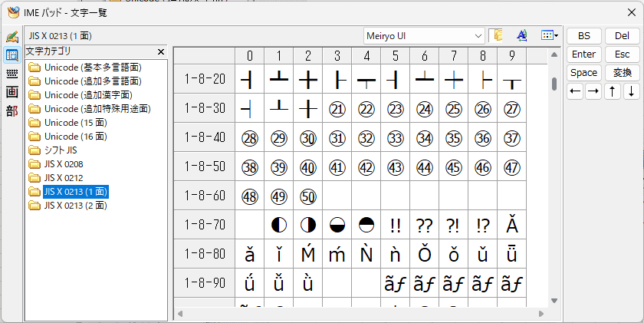Select circled number ㉗ character
Image resolution: width=644 pixels, height=323 pixels.
pos(512,108)
